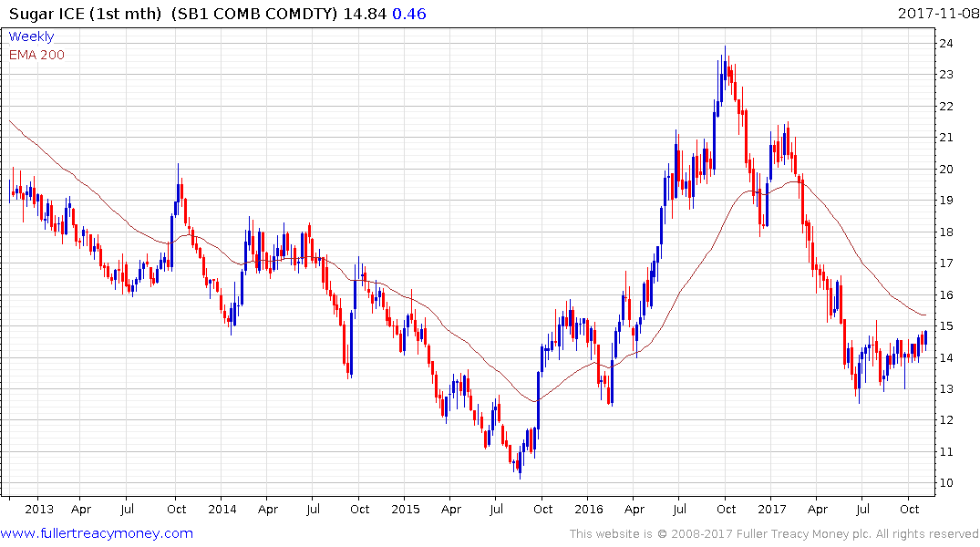Click the 'Apr' label after 2013
This screenshot has width=980, height=547.
click(x=81, y=509)
